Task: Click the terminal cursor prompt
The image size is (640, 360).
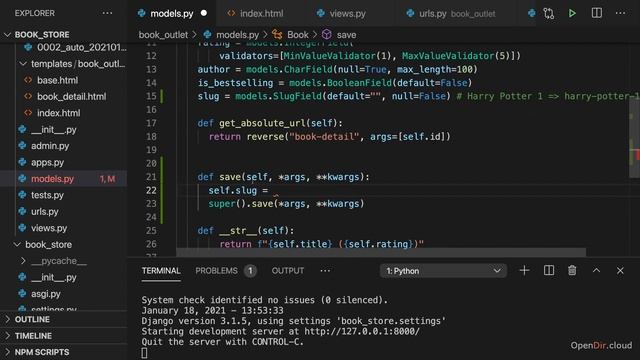Action: tap(144, 353)
